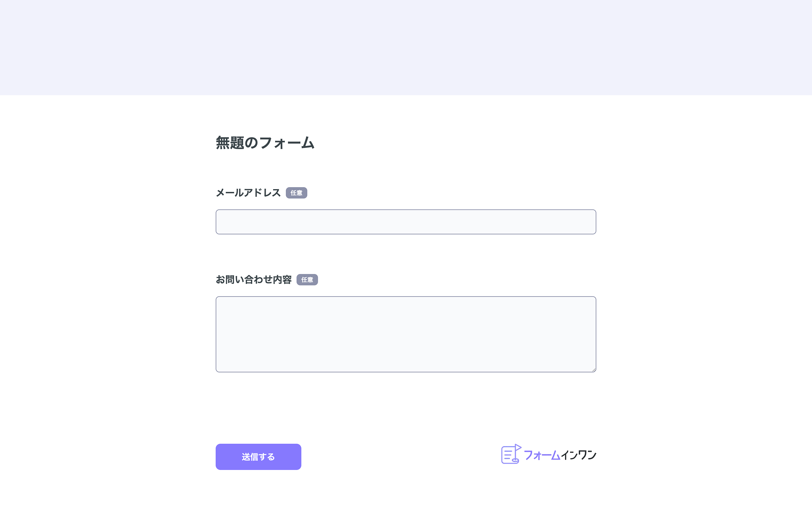Image resolution: width=812 pixels, height=508 pixels.
Task: Click the 任意 badge next to メールアドレス
Action: (x=297, y=193)
